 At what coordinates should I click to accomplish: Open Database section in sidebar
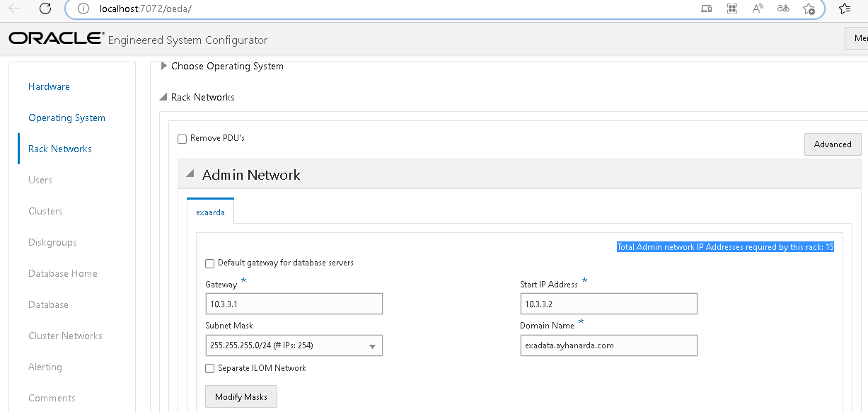[48, 304]
